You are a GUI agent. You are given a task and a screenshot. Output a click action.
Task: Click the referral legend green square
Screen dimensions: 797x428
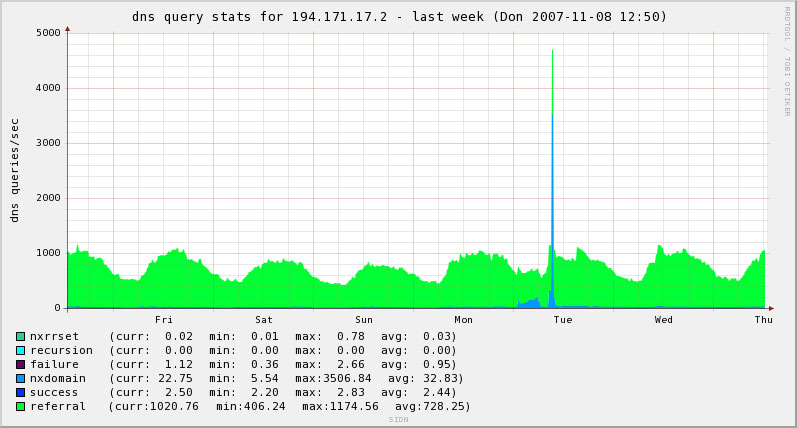coord(20,407)
